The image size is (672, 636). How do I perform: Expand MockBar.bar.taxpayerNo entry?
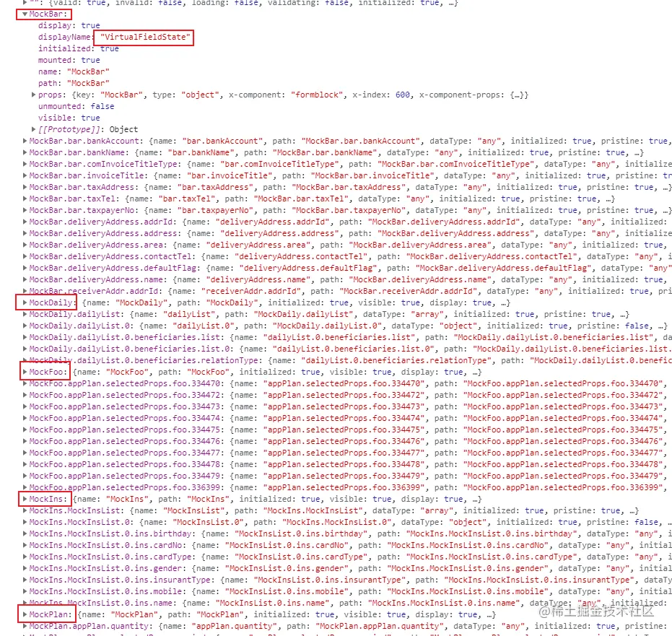pyautogui.click(x=25, y=210)
